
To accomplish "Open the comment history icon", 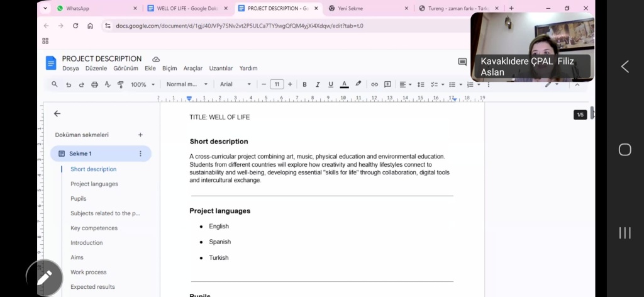I will click(462, 62).
